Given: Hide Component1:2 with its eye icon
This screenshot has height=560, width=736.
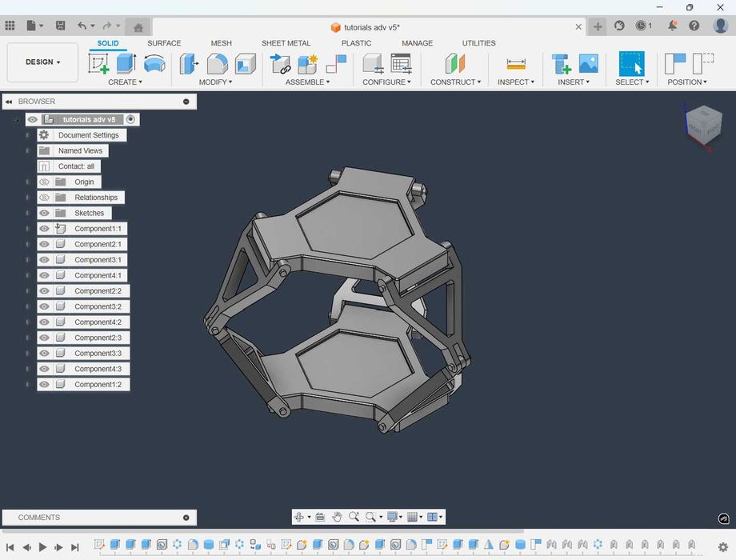Looking at the screenshot, I should point(44,385).
